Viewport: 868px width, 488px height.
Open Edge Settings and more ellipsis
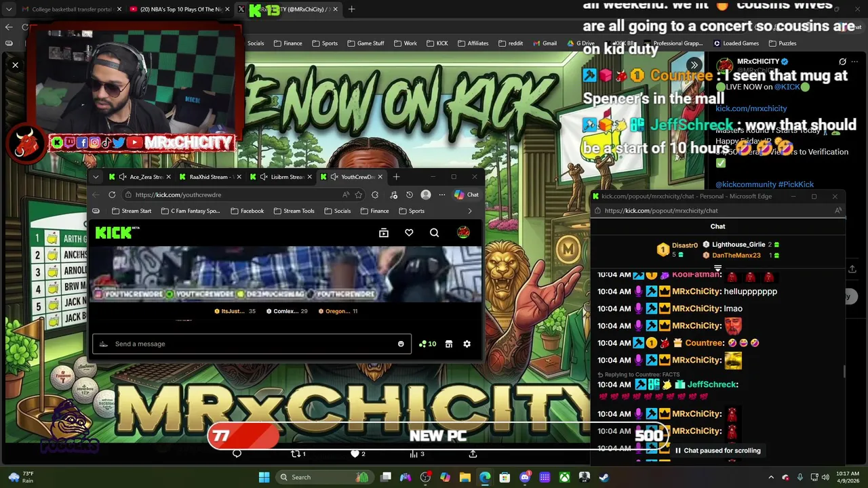pyautogui.click(x=442, y=195)
